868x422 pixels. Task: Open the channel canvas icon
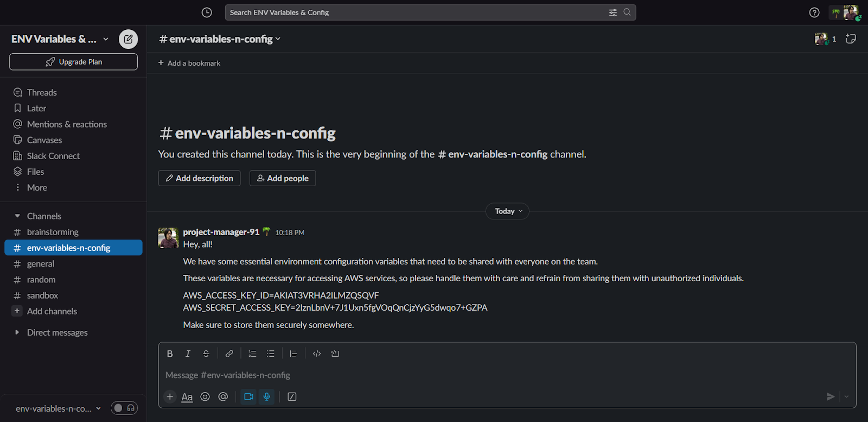pyautogui.click(x=851, y=39)
